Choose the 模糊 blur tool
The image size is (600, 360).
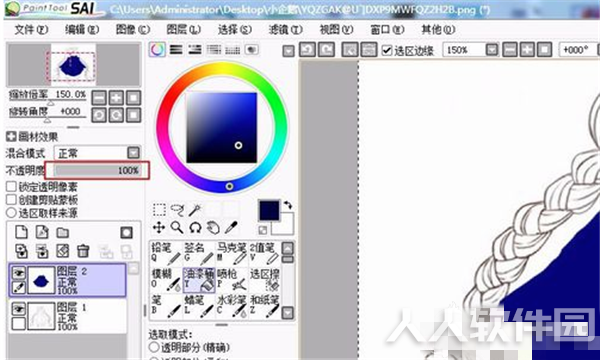[166, 280]
